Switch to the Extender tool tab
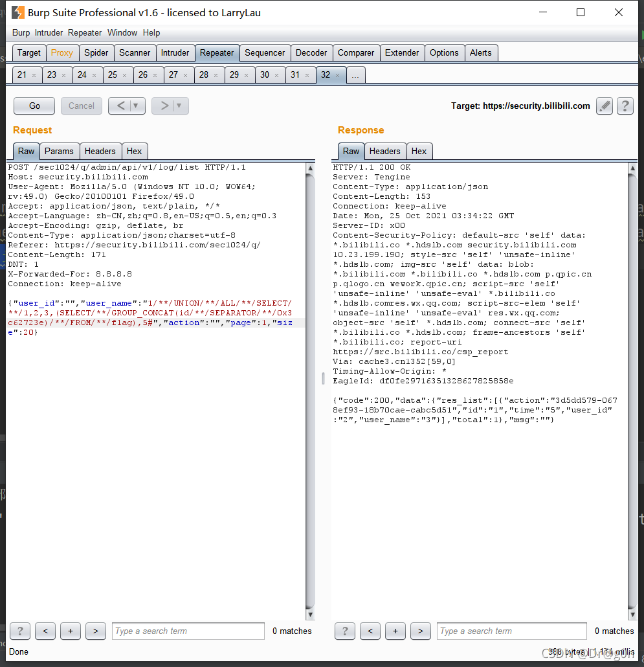The image size is (644, 667). 402,52
